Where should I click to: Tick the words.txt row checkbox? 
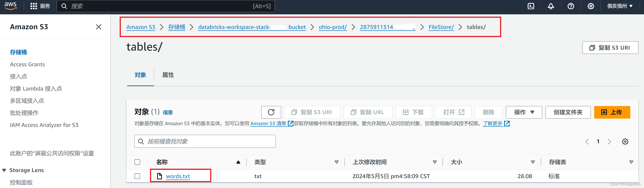(x=137, y=176)
